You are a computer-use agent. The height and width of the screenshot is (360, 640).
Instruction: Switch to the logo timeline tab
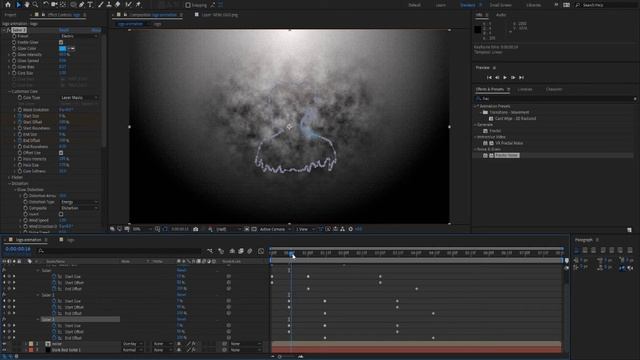coord(70,240)
